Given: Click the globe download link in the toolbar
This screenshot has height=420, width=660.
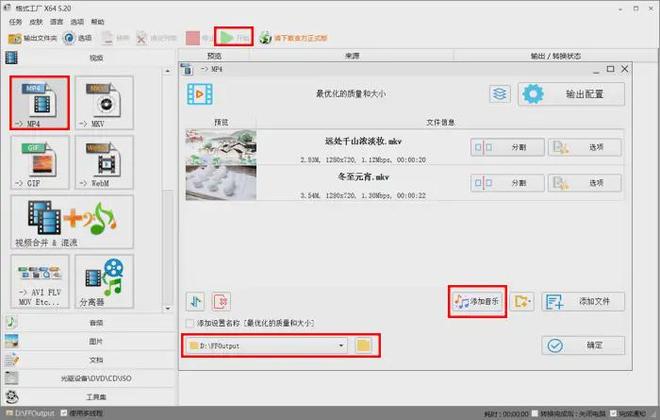Looking at the screenshot, I should point(293,38).
